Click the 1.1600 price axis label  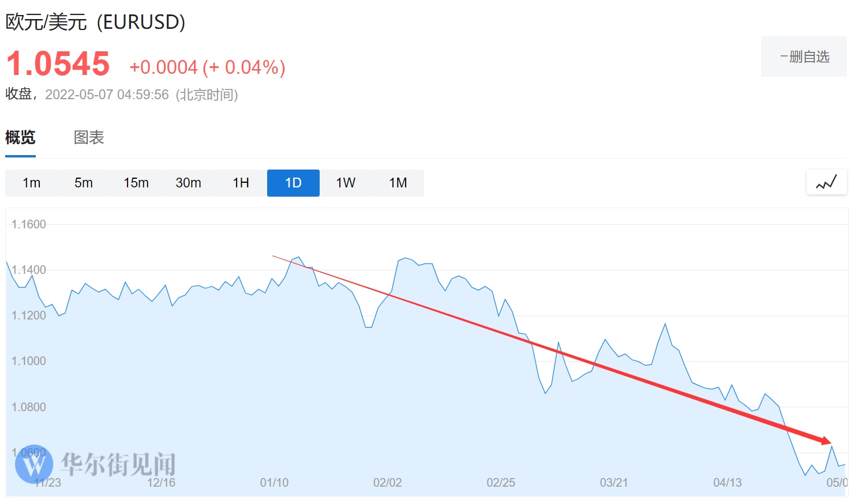29,224
